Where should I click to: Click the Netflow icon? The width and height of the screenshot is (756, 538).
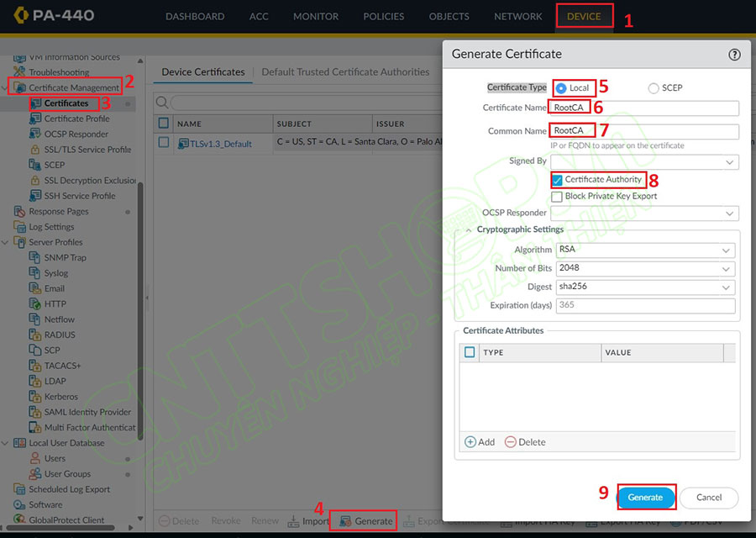pos(35,319)
